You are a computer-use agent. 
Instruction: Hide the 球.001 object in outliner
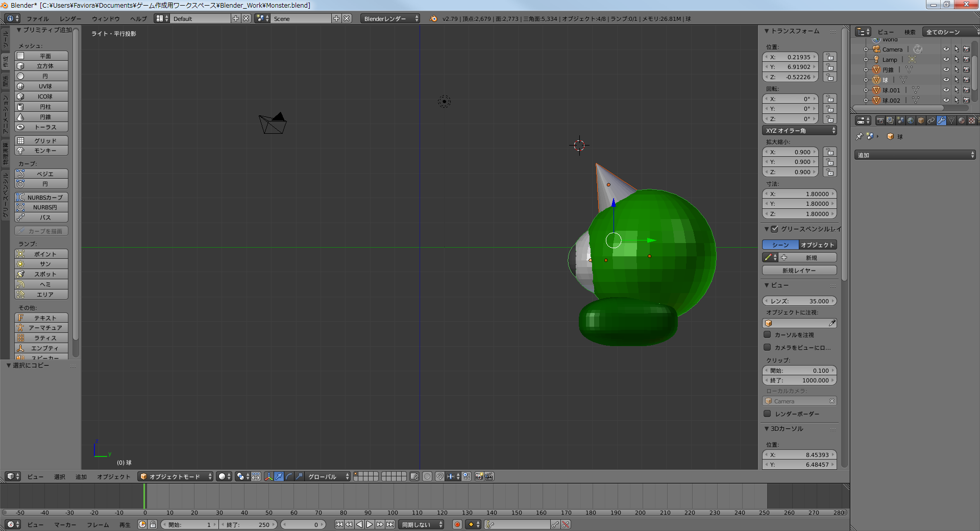click(x=946, y=90)
